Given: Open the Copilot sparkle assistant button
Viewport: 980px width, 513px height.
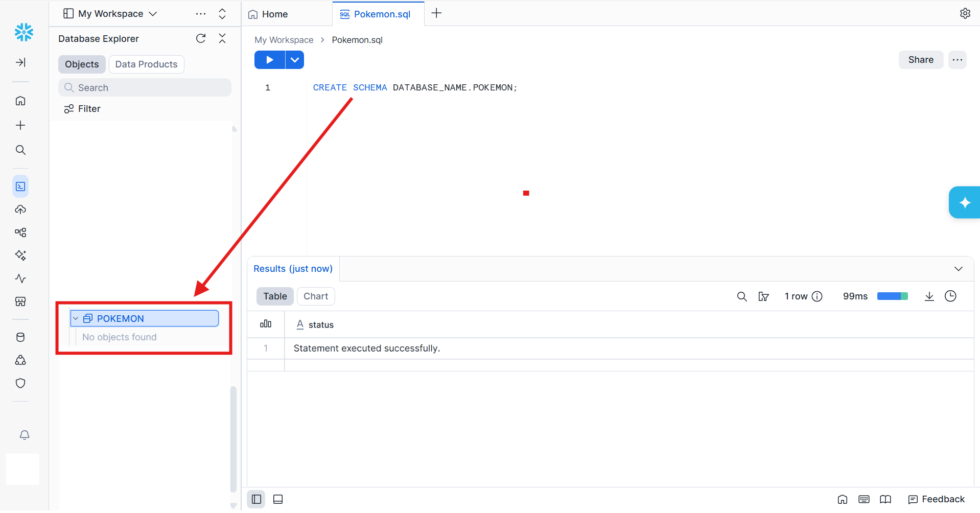Looking at the screenshot, I should pyautogui.click(x=965, y=202).
